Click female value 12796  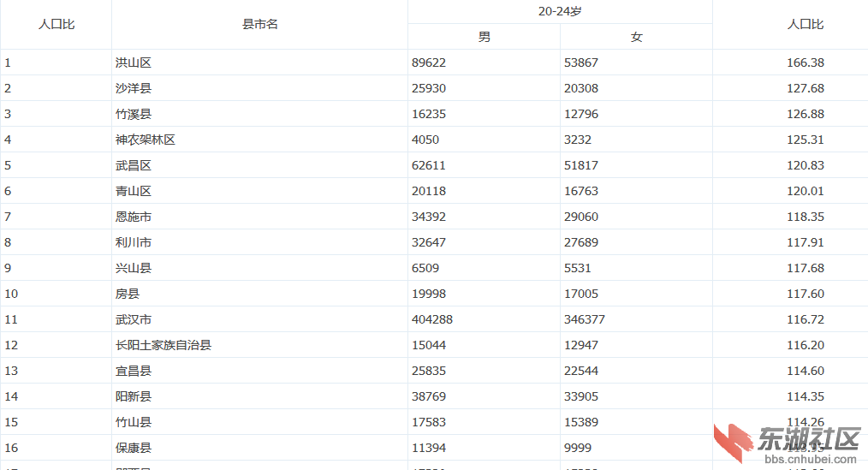[580, 114]
